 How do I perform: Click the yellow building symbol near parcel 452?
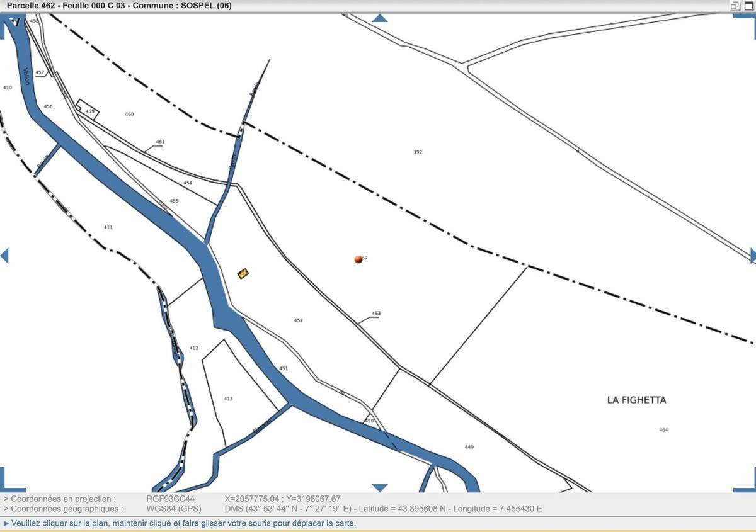pos(243,273)
